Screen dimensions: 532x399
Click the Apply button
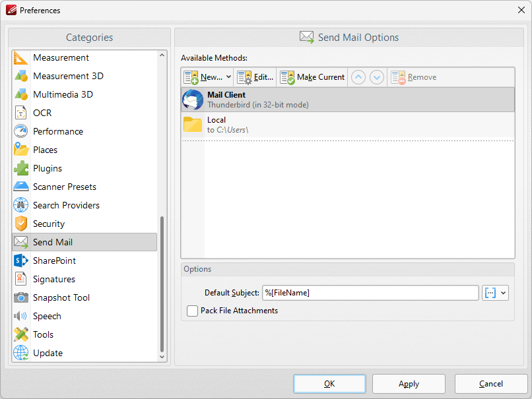[x=409, y=384]
